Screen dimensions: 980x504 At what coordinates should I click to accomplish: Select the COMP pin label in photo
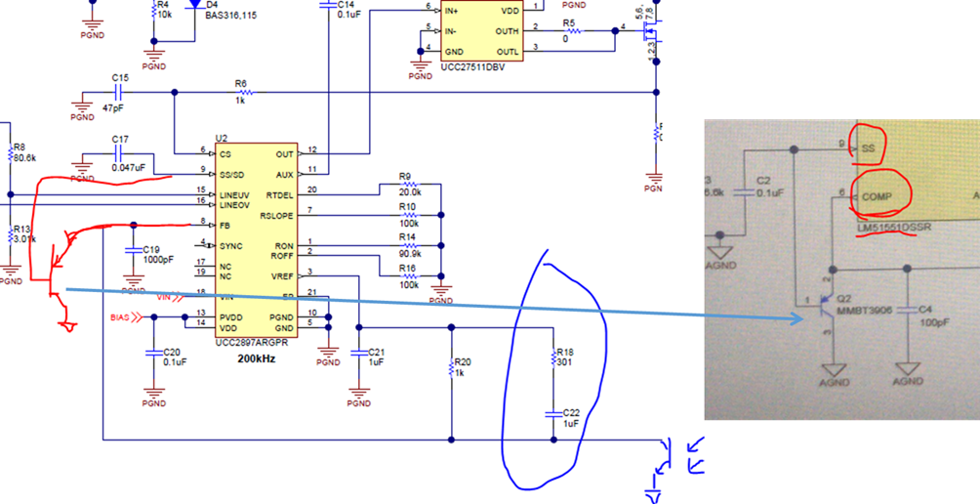click(x=877, y=195)
